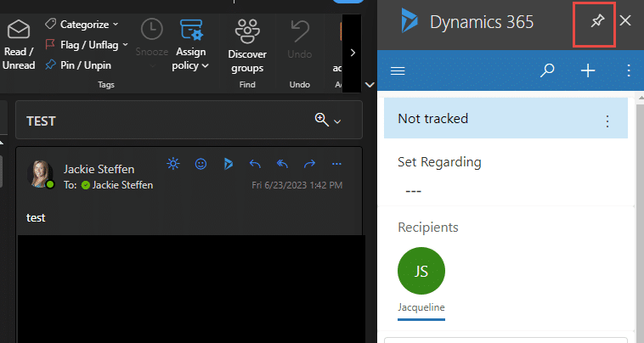Open Dynamics 365 add-in from message toolbar
The width and height of the screenshot is (644, 343).
pyautogui.click(x=228, y=164)
